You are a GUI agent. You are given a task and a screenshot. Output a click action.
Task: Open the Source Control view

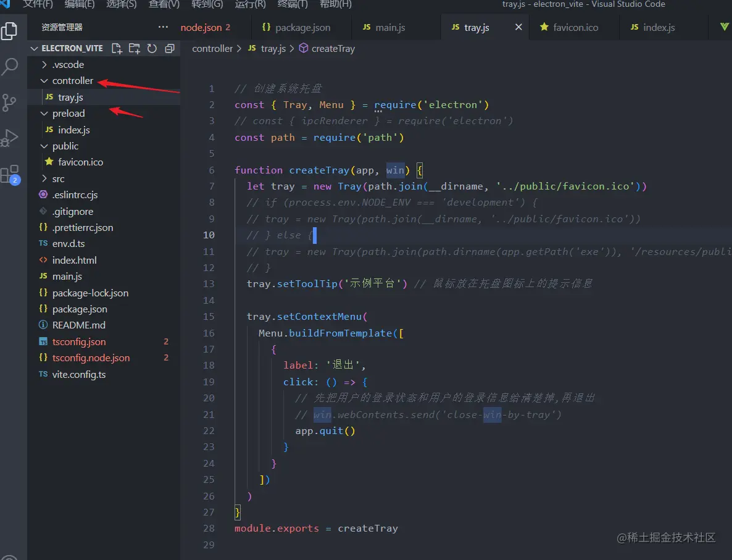pyautogui.click(x=9, y=102)
